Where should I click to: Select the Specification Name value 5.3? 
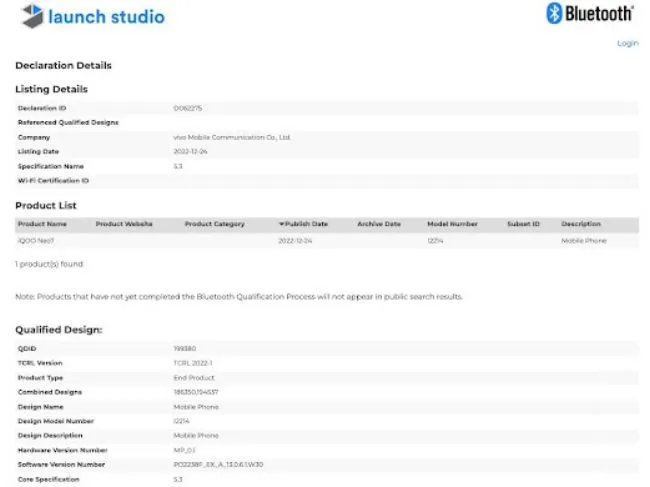coord(178,166)
